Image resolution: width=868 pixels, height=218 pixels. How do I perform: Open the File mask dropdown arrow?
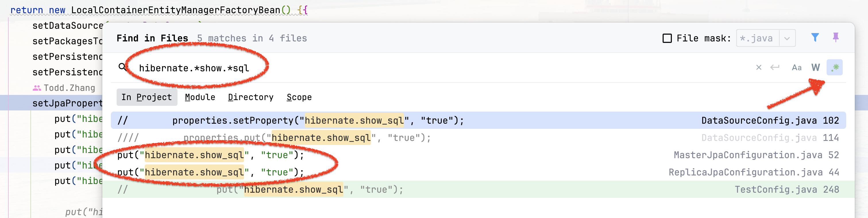pyautogui.click(x=787, y=39)
